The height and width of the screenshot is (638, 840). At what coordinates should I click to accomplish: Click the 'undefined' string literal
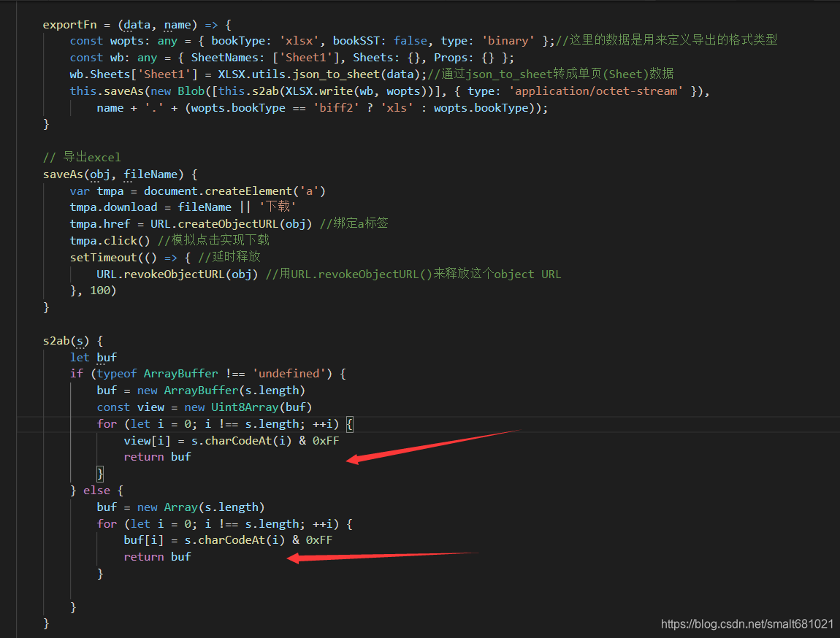tap(289, 374)
